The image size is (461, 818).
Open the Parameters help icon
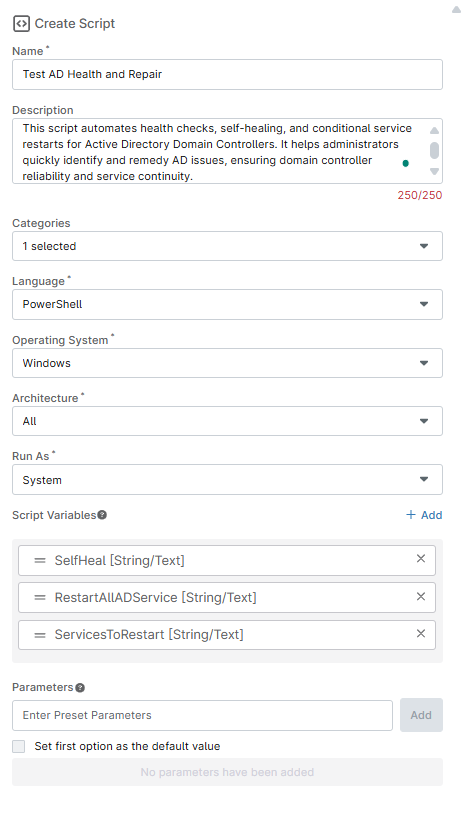click(x=80, y=688)
